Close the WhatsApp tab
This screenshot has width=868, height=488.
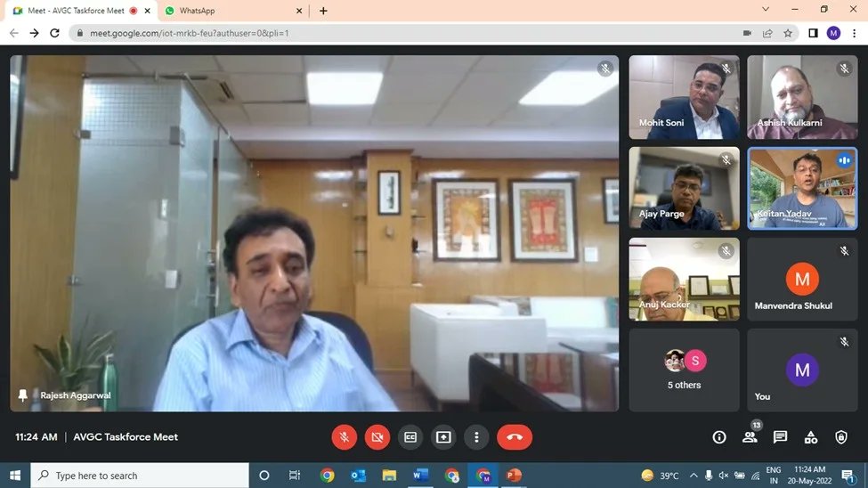click(x=299, y=11)
